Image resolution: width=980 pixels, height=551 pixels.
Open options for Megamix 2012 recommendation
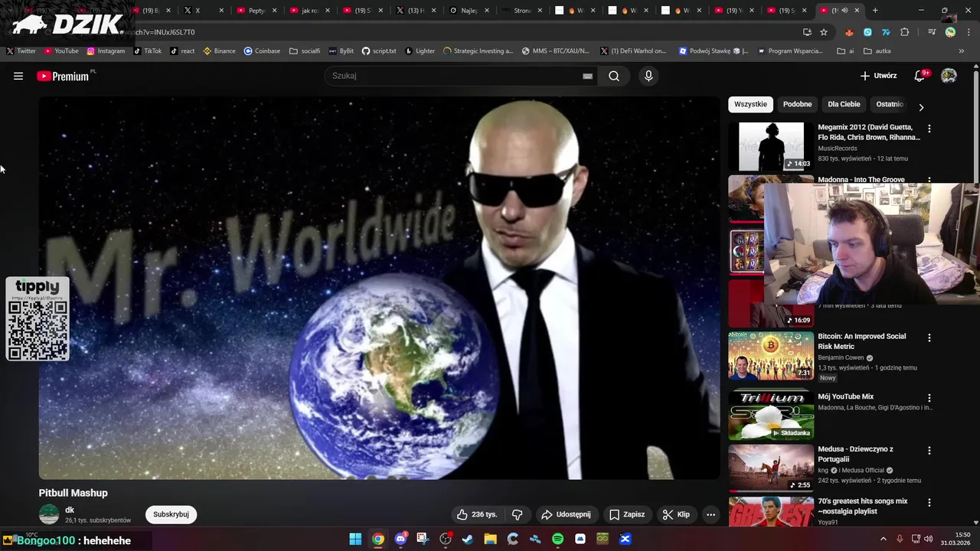coord(929,129)
